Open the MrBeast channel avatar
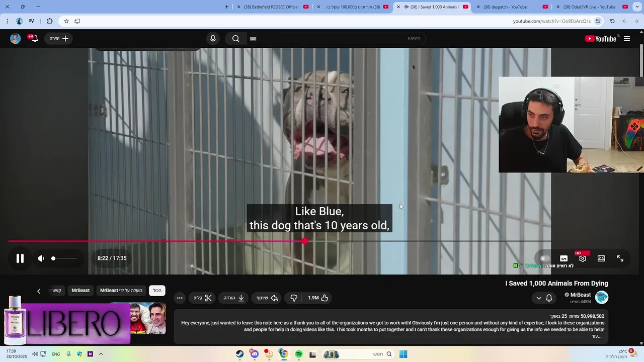644x362 pixels. pos(602,298)
